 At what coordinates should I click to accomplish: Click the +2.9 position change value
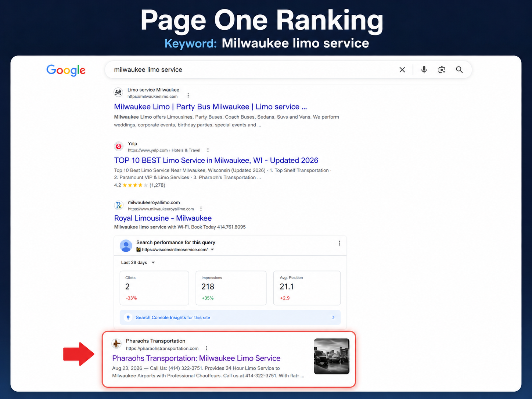tap(285, 298)
